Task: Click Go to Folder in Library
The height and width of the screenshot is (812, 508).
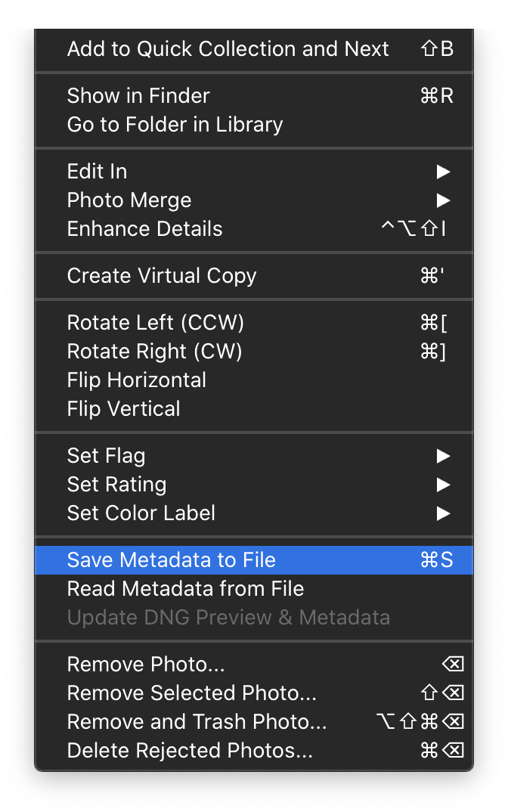Action: [x=175, y=125]
